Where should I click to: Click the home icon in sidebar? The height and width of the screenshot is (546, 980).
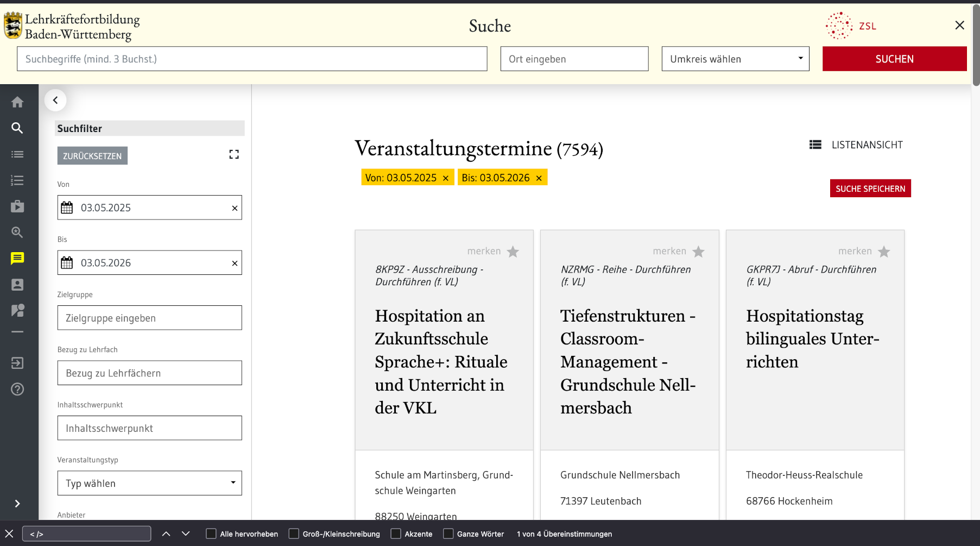[x=17, y=102]
